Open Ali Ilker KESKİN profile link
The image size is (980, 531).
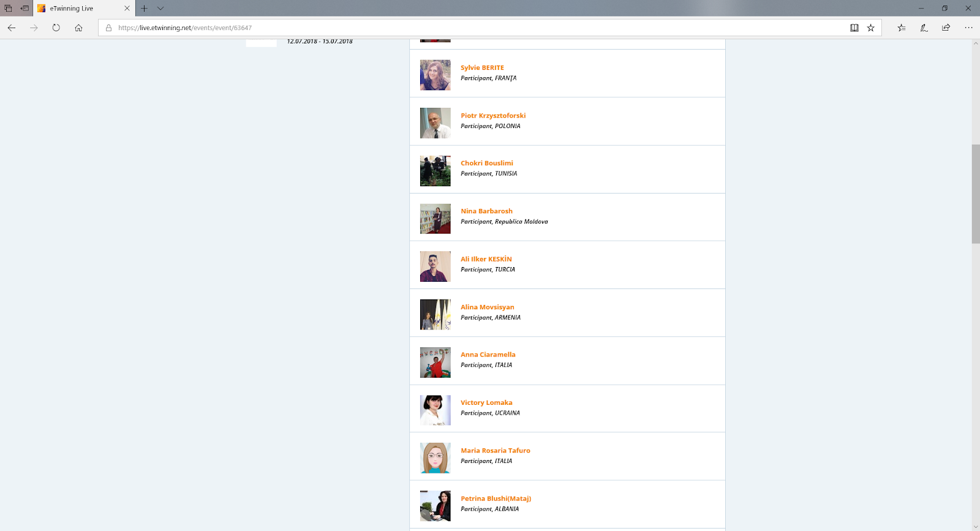pos(486,259)
